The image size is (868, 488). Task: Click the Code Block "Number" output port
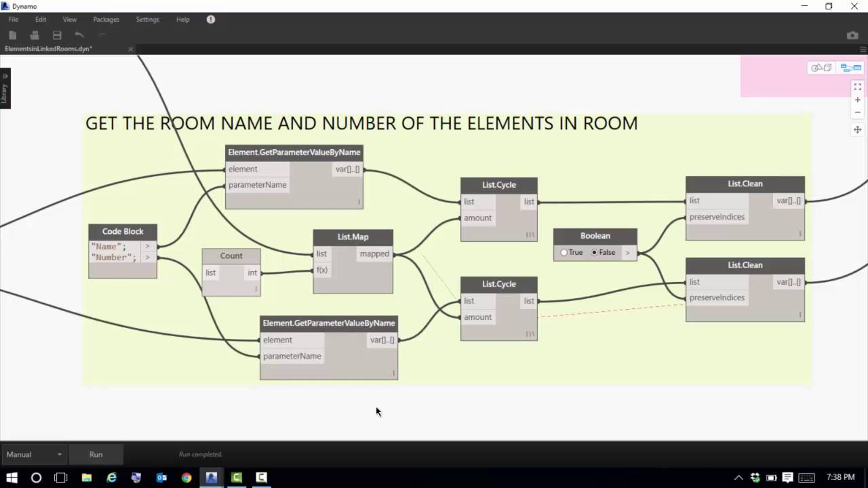point(147,258)
